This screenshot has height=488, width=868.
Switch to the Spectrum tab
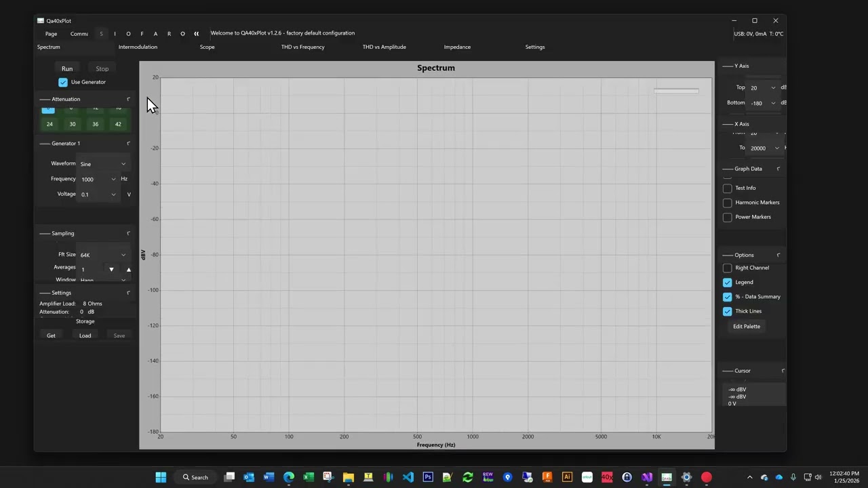tap(49, 47)
